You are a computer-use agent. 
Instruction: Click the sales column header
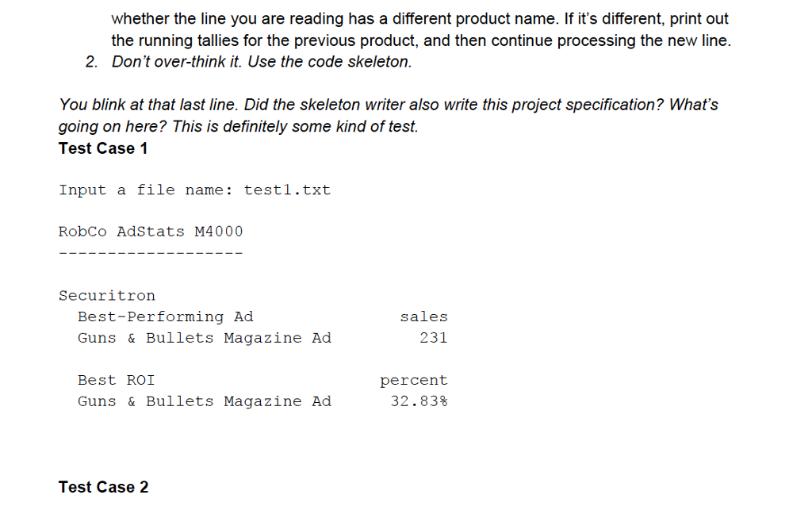(423, 317)
